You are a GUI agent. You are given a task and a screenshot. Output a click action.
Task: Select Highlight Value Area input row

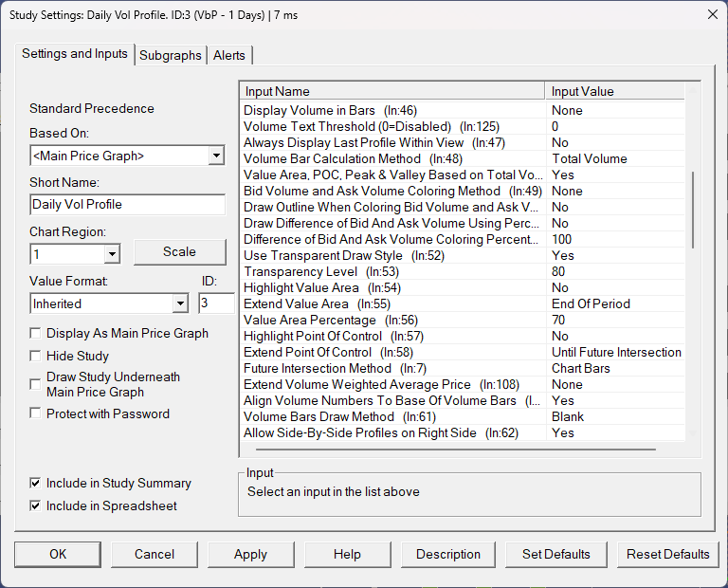[x=463, y=288]
